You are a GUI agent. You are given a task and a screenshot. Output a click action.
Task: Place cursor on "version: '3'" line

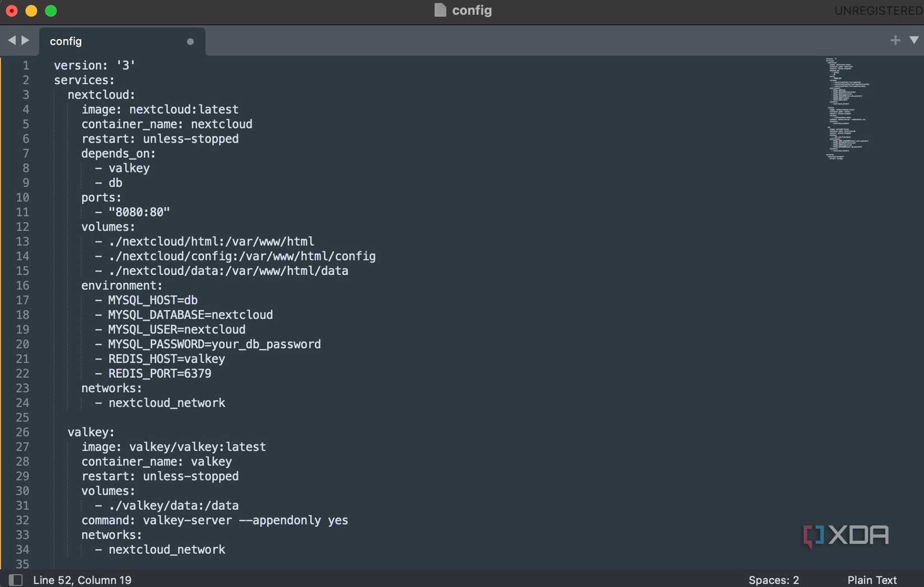tap(95, 65)
